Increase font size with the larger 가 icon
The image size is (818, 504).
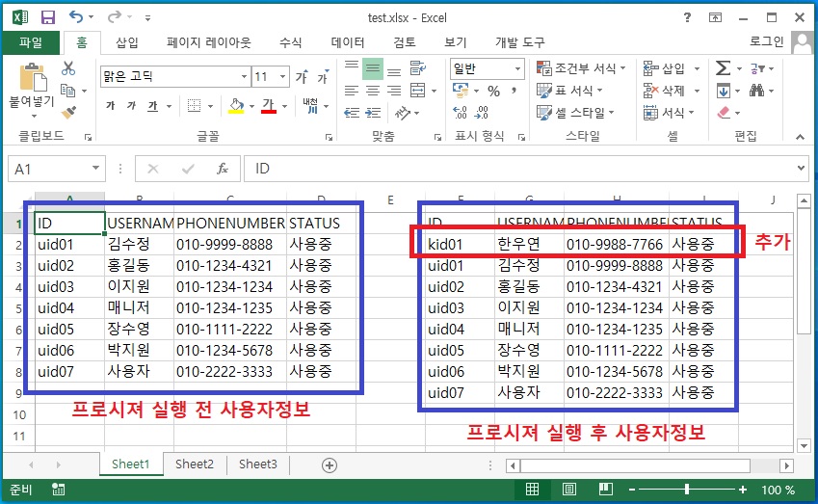(302, 77)
